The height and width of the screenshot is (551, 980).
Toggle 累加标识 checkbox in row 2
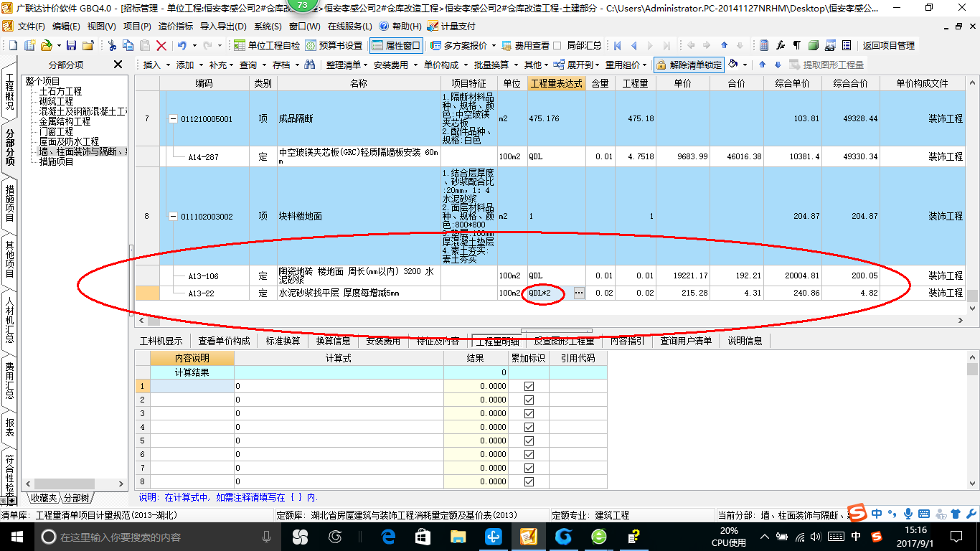click(529, 400)
